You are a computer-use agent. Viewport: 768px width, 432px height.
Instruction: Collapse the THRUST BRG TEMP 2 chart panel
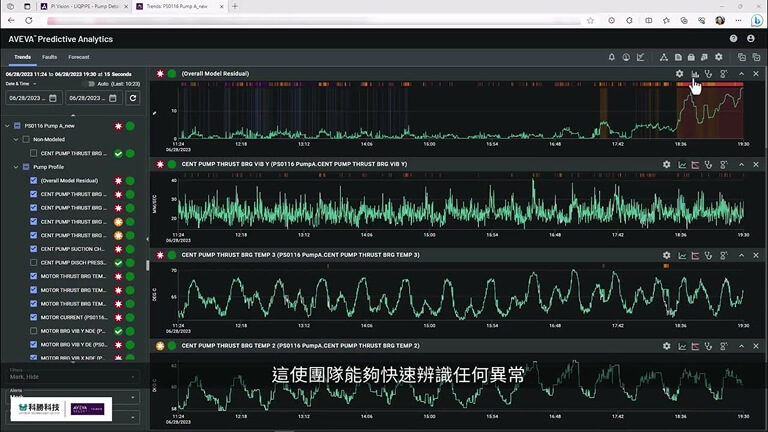click(742, 346)
